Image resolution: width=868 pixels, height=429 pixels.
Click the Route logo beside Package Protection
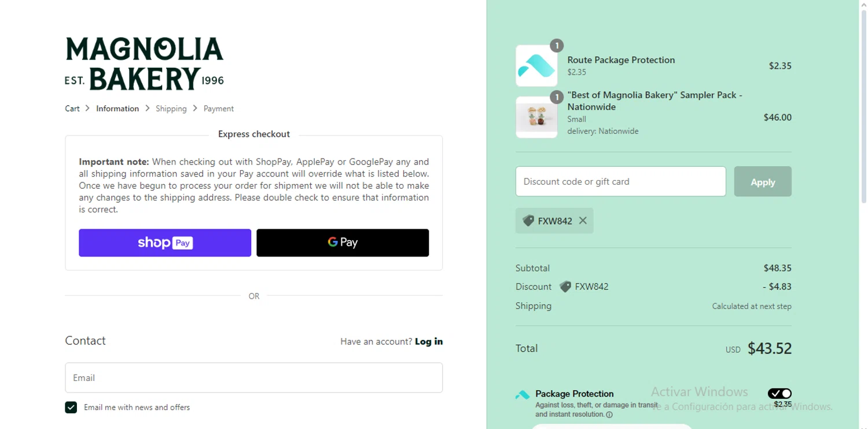coord(523,395)
